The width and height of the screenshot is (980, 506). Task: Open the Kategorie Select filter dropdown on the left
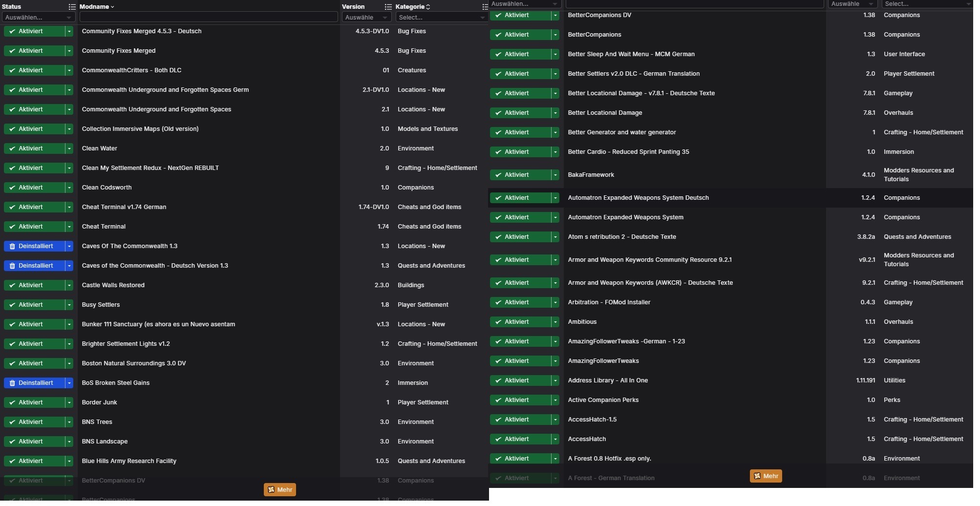[x=441, y=18]
